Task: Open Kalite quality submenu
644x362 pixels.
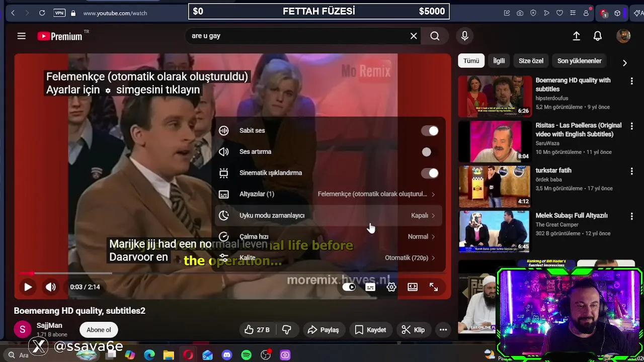Action: click(330, 257)
